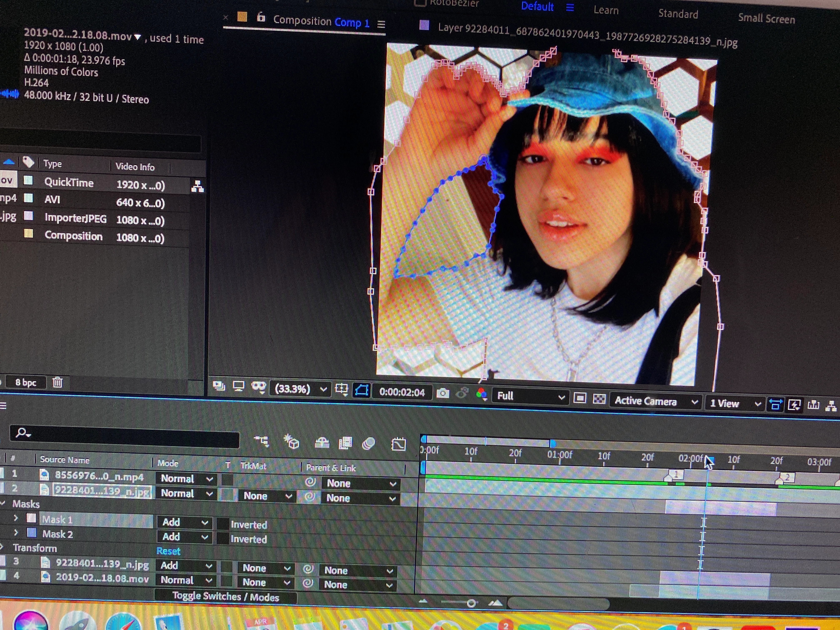840x630 pixels.
Task: Toggle mask and shape path visibility
Action: pos(361,390)
